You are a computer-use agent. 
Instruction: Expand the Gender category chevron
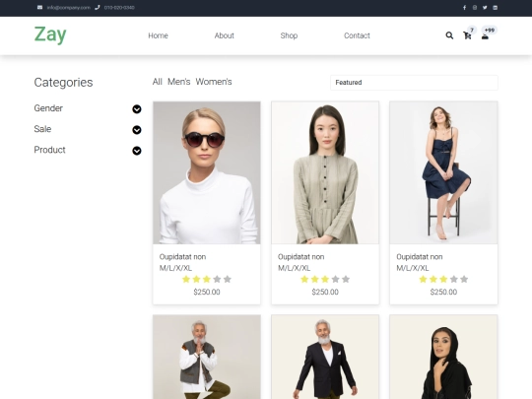click(x=137, y=109)
